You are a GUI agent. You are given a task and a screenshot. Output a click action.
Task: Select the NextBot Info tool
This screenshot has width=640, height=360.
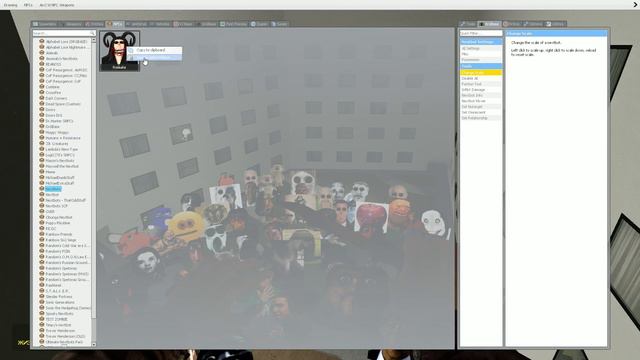pyautogui.click(x=481, y=95)
